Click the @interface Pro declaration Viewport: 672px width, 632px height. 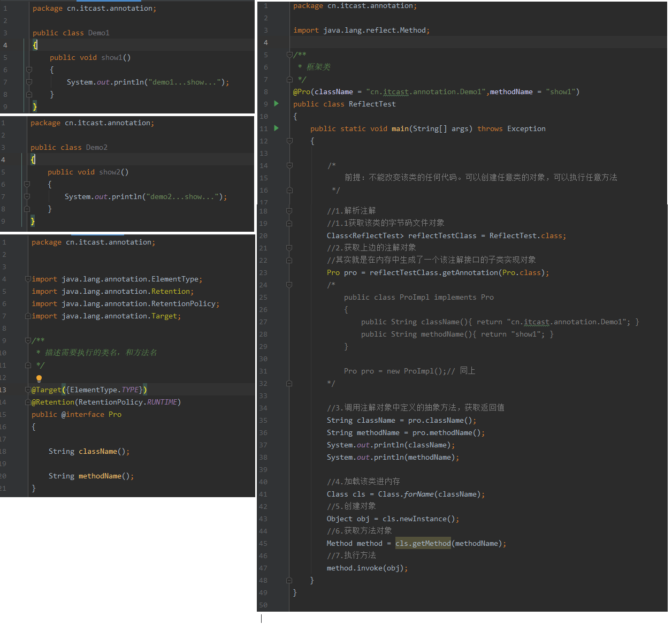click(77, 414)
